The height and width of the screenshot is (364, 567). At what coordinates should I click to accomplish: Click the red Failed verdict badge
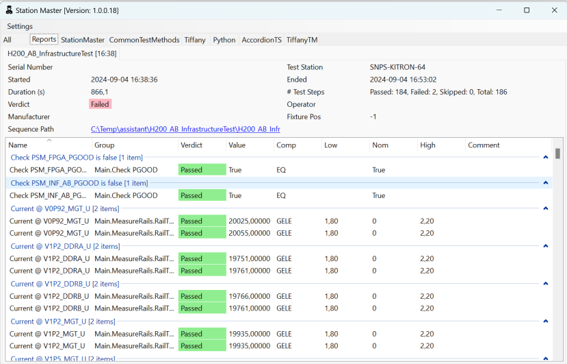pos(100,104)
